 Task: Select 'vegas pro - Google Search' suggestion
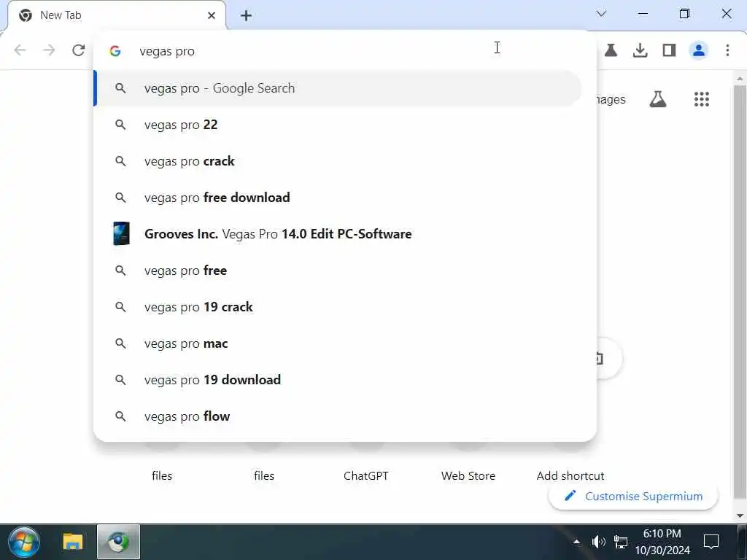[x=338, y=88]
